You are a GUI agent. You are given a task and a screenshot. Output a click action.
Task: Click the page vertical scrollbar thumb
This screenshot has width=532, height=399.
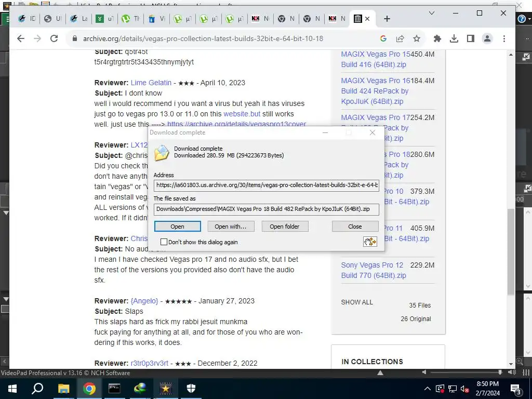511,252
